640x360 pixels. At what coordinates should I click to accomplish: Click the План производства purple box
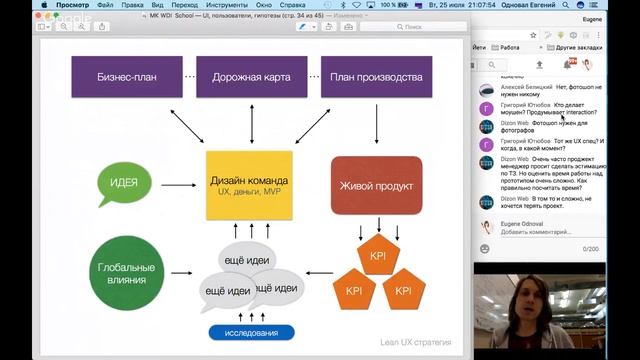[376, 77]
